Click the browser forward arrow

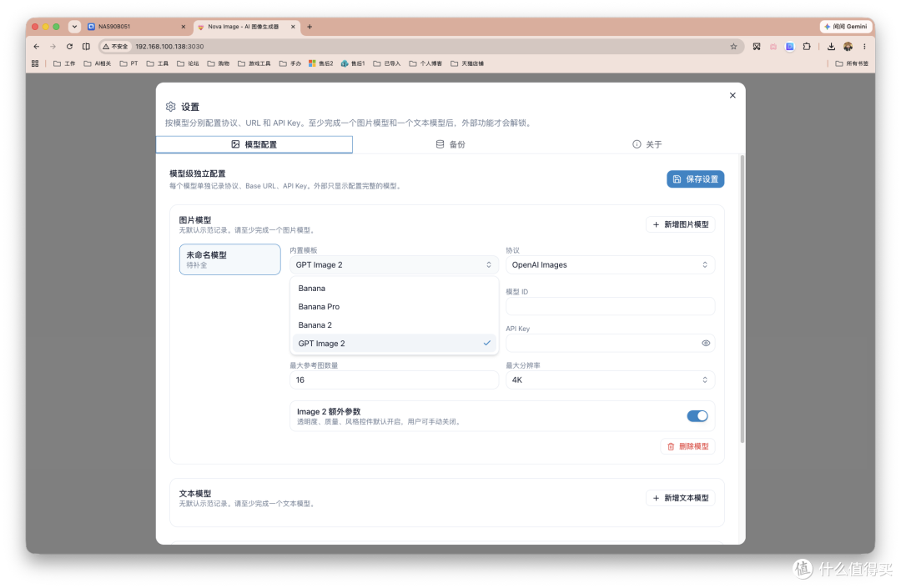pos(53,47)
